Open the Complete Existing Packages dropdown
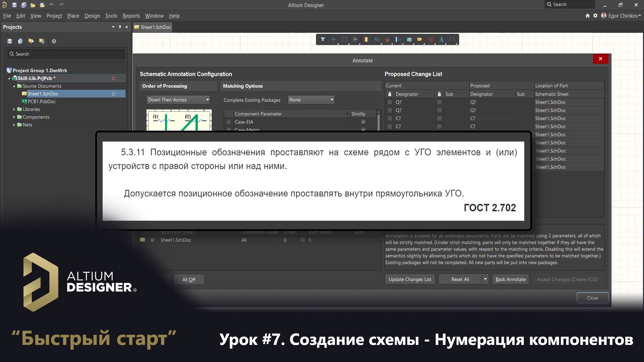Screen dimensions: 644x362 coord(311,100)
